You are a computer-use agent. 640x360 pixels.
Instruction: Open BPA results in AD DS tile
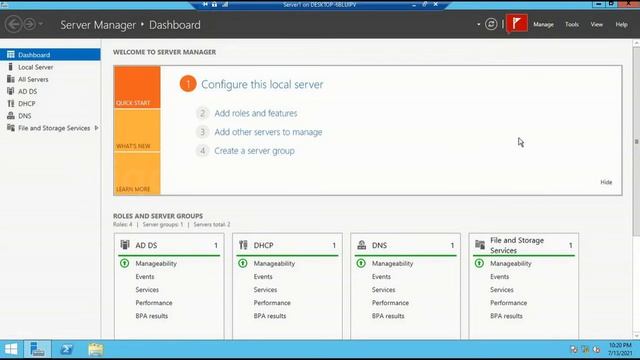[151, 316]
